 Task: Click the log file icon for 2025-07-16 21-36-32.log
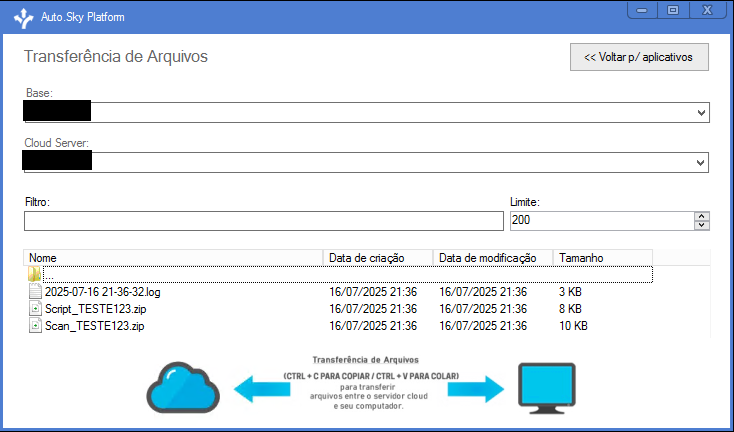pos(35,292)
